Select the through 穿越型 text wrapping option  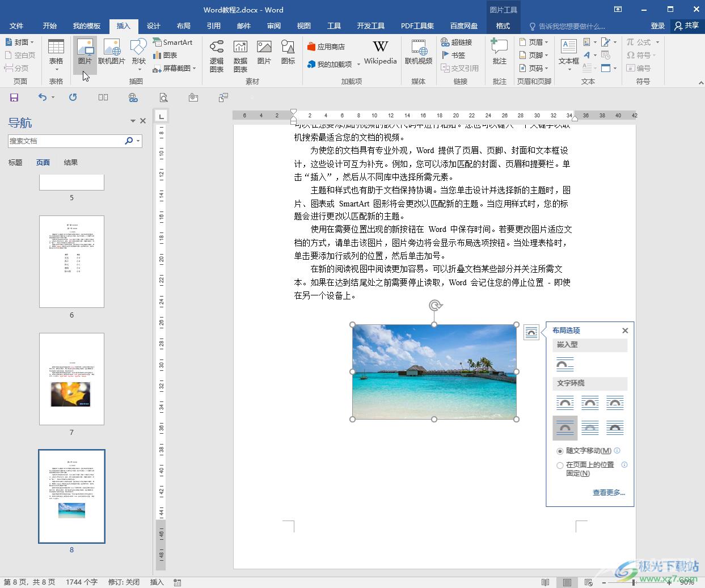(x=615, y=403)
